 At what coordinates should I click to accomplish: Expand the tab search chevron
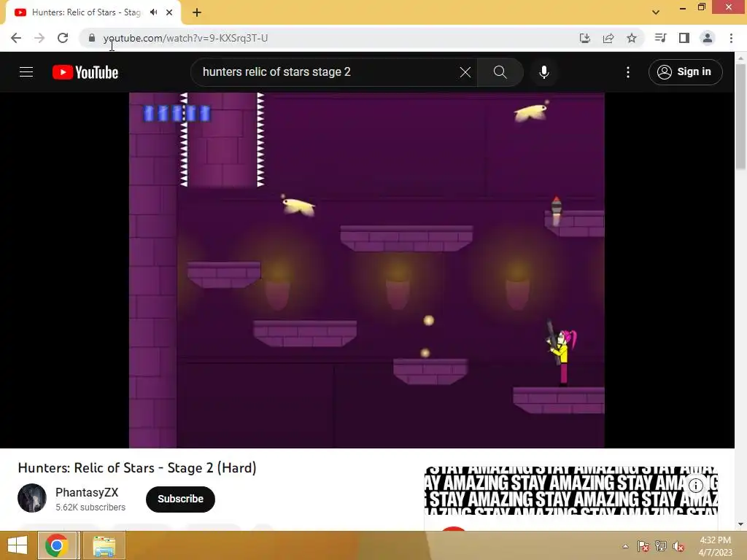coord(656,12)
